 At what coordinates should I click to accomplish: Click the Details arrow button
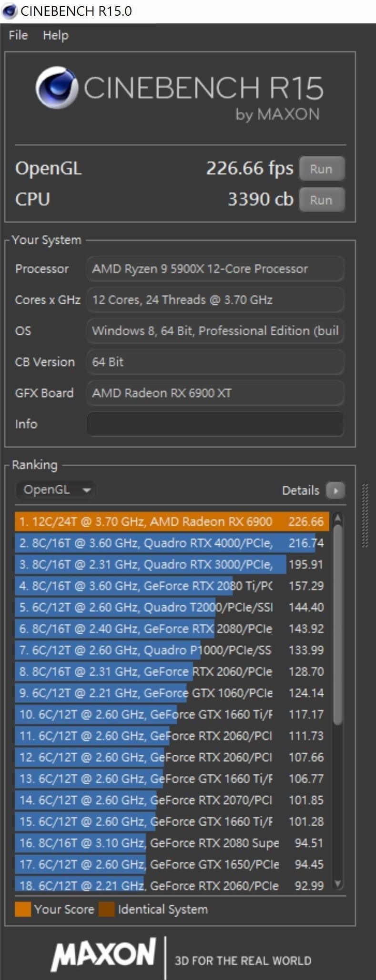point(335,490)
